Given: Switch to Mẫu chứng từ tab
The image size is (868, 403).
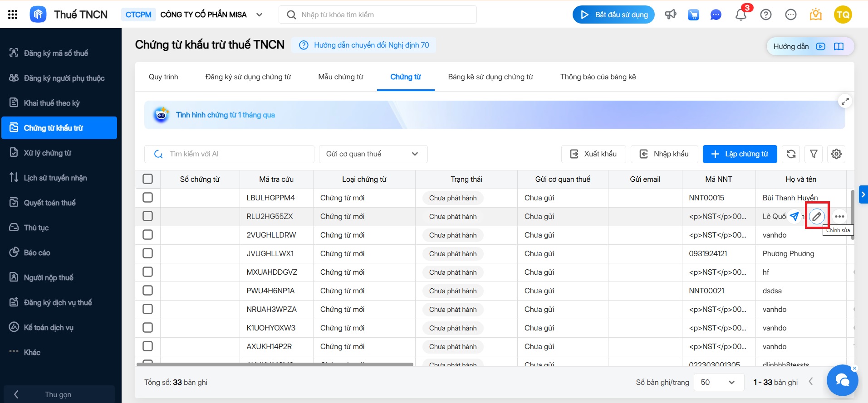Looking at the screenshot, I should tap(340, 77).
